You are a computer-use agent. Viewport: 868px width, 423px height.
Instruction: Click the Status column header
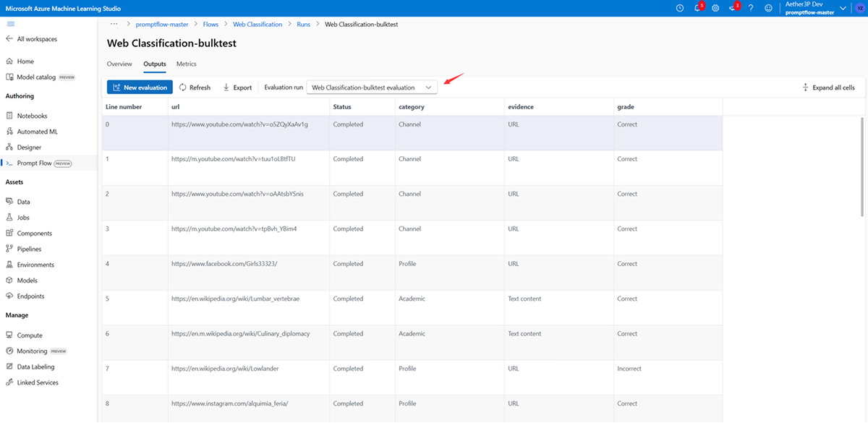click(362, 107)
